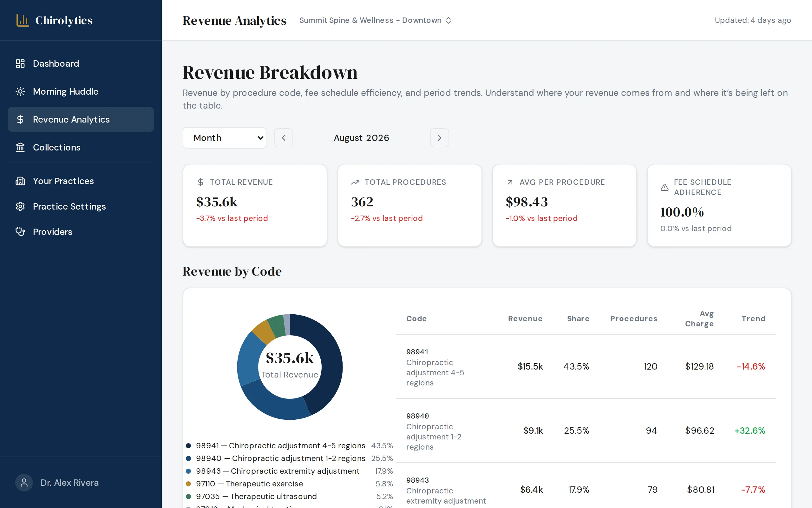The width and height of the screenshot is (812, 508).
Task: Click the 97110 Therapeutic exercise legend dot
Action: click(188, 484)
